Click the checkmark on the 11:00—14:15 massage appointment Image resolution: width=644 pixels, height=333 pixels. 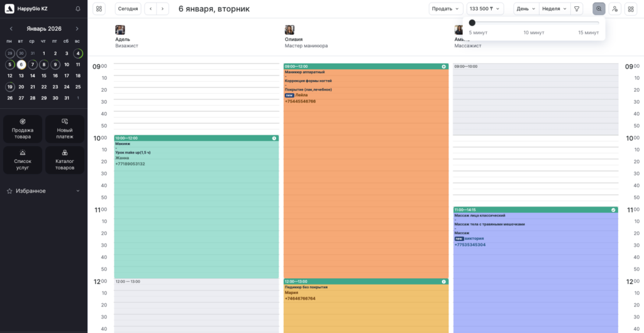click(x=613, y=210)
